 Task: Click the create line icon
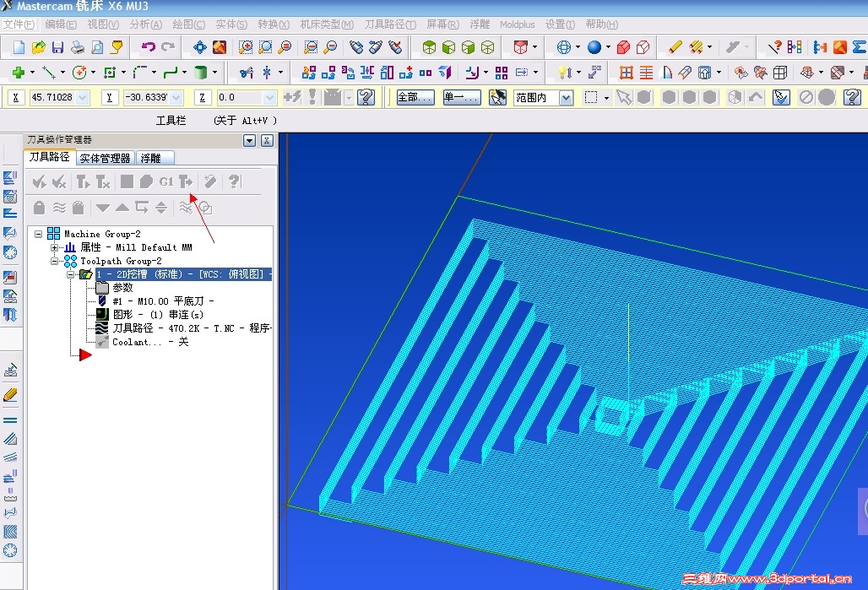pyautogui.click(x=49, y=72)
